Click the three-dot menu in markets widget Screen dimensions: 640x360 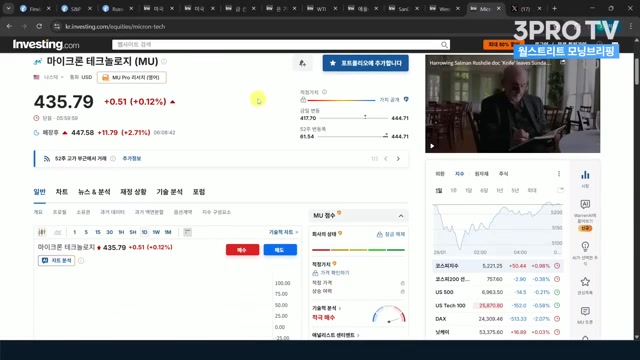point(559,174)
